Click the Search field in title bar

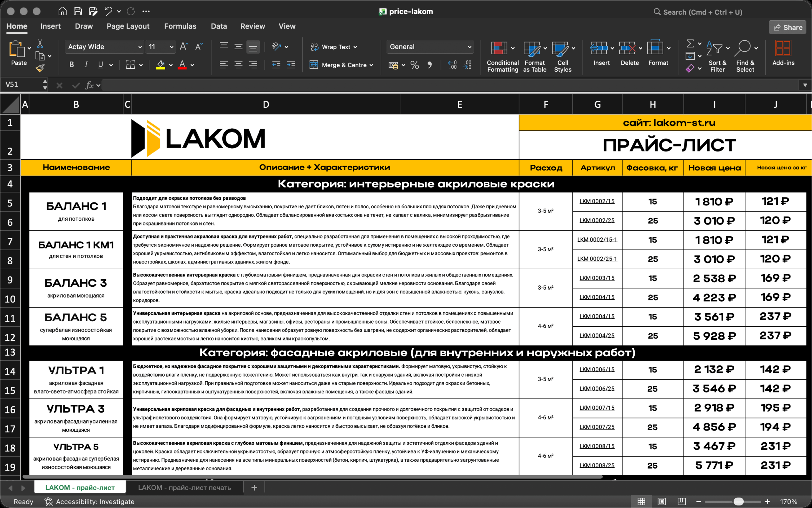698,12
